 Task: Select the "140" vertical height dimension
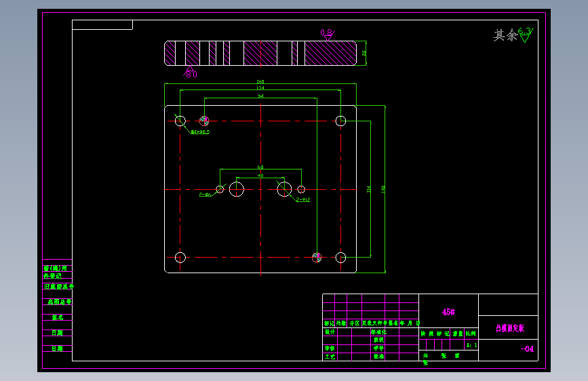[383, 189]
